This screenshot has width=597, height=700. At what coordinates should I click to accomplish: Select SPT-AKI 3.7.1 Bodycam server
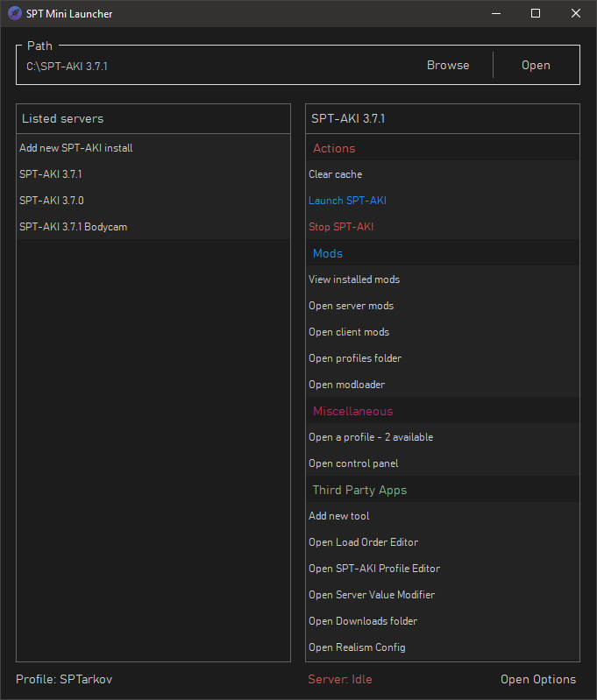(153, 227)
